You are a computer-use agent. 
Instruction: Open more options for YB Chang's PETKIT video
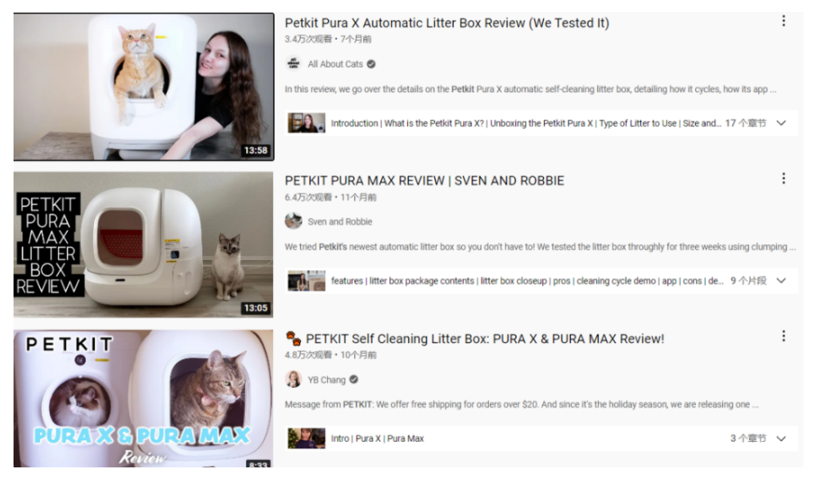coord(784,336)
